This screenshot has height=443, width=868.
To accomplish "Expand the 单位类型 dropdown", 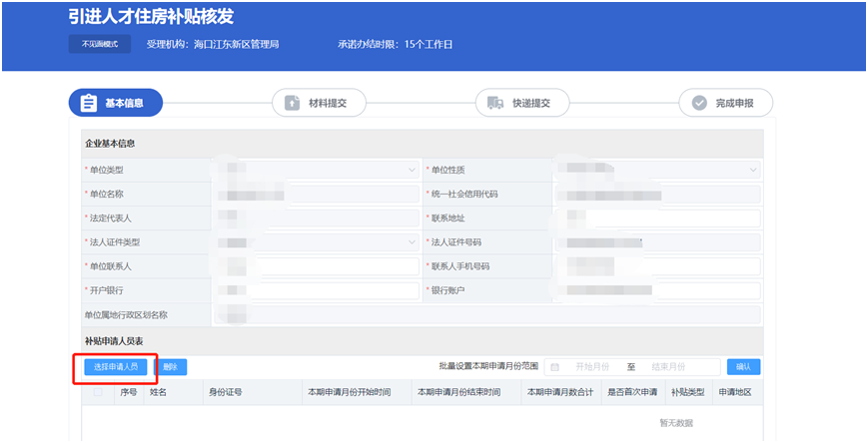I will [412, 171].
